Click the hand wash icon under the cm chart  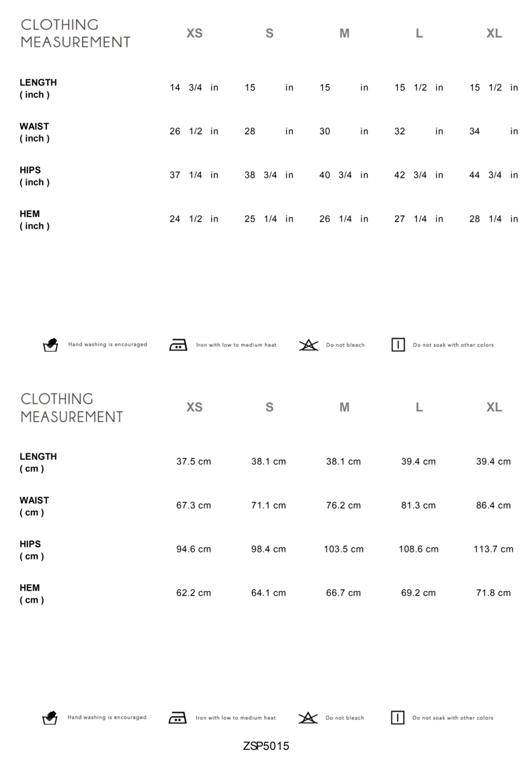[x=50, y=718]
